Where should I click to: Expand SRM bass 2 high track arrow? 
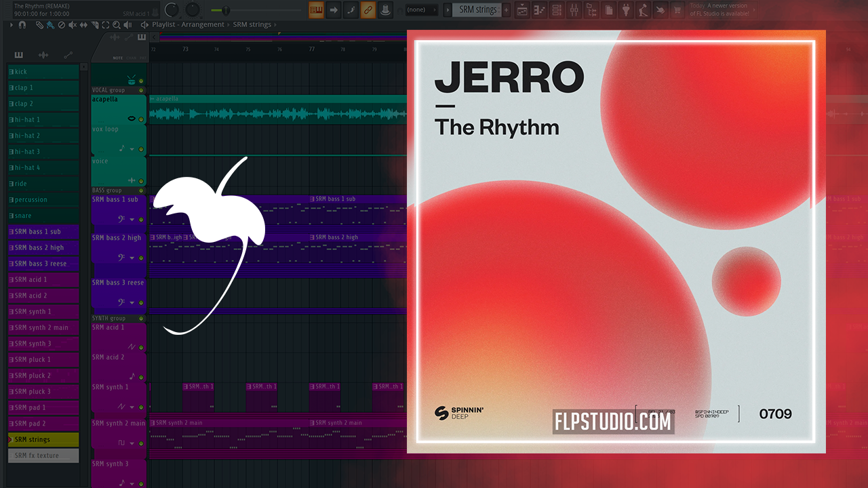(132, 258)
